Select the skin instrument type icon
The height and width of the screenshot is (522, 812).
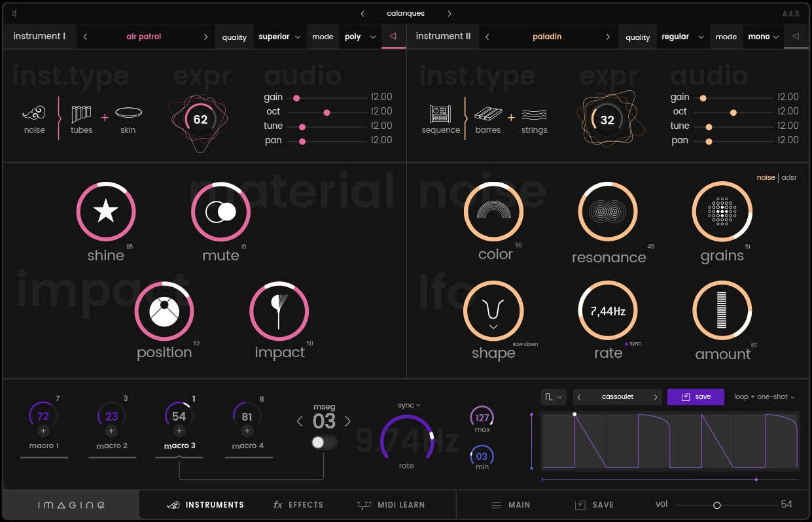(x=128, y=113)
